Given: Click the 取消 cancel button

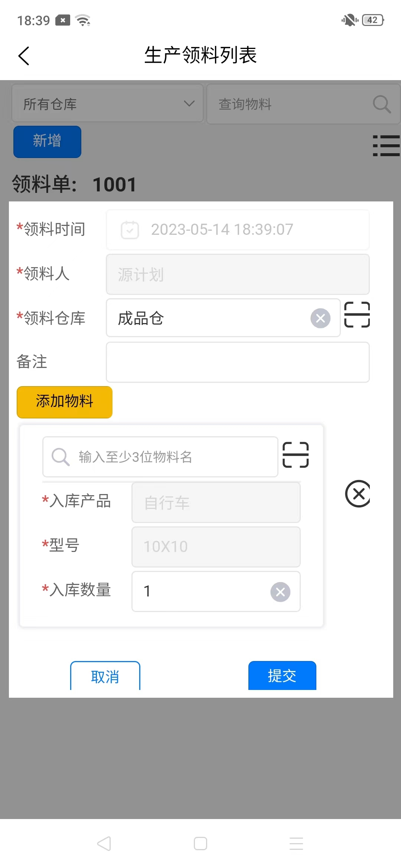Looking at the screenshot, I should (x=105, y=676).
